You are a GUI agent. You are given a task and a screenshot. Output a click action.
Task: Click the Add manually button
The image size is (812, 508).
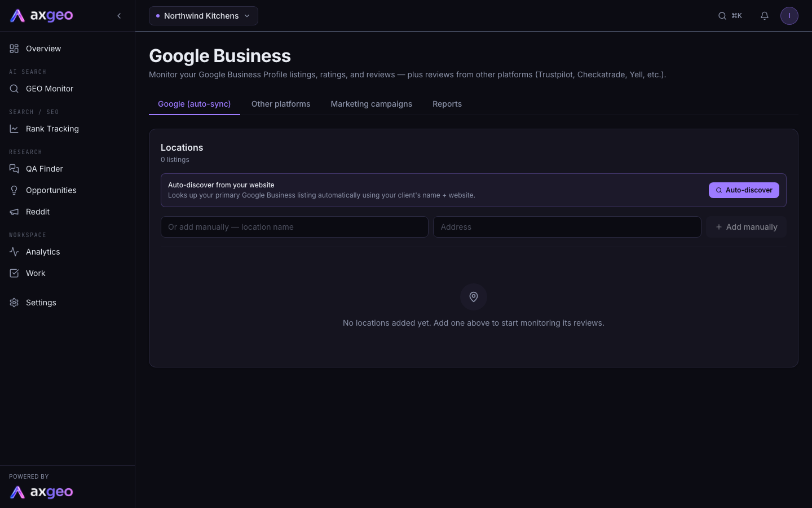point(746,227)
